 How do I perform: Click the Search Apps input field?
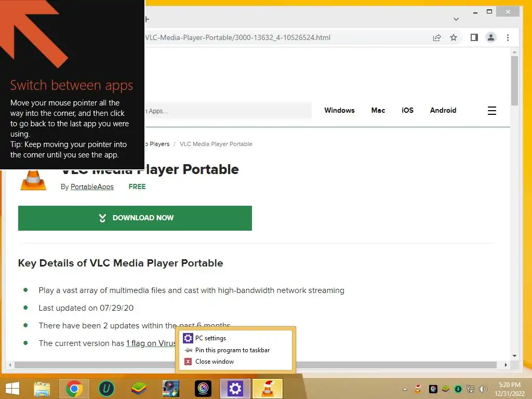pyautogui.click(x=228, y=111)
